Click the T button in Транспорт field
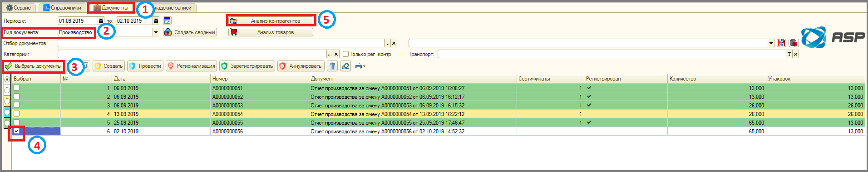The width and height of the screenshot is (868, 172). tap(789, 54)
